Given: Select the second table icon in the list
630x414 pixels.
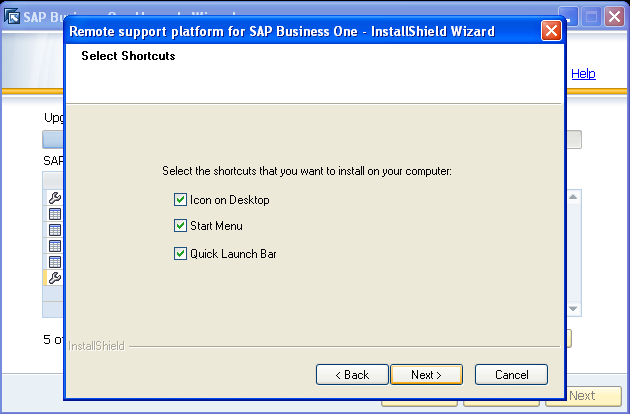Looking at the screenshot, I should (55, 230).
